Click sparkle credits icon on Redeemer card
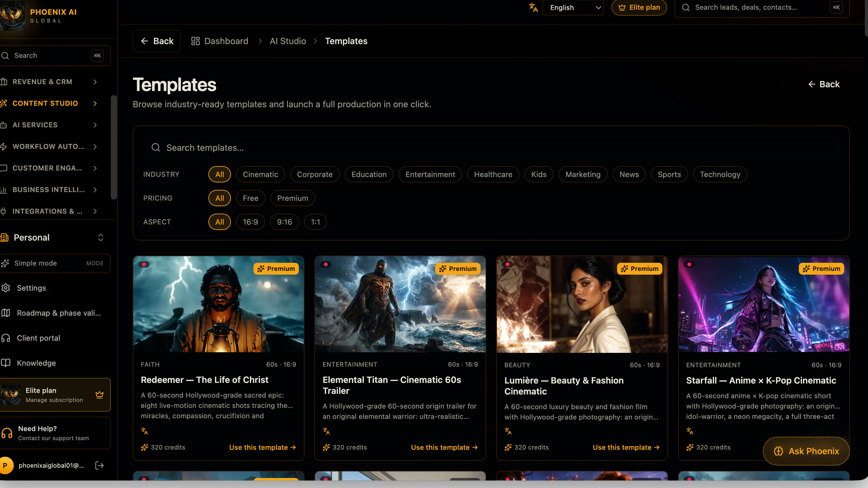Image resolution: width=868 pixels, height=488 pixels. click(145, 447)
